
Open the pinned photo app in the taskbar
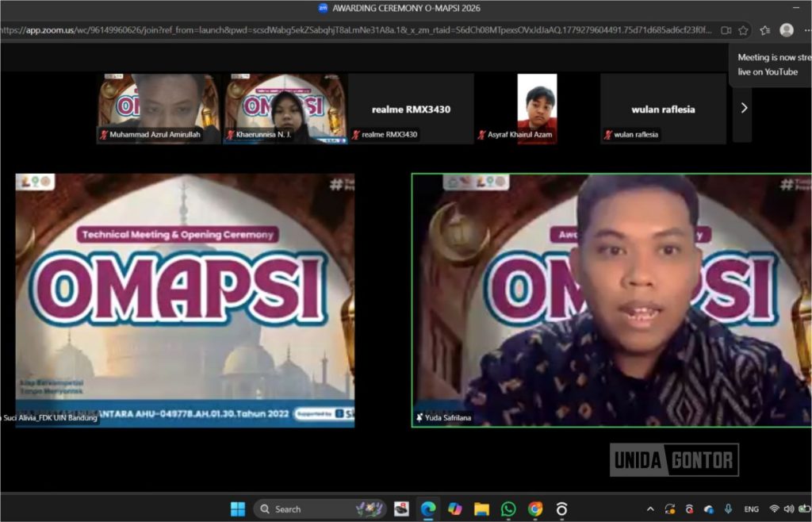click(400, 509)
